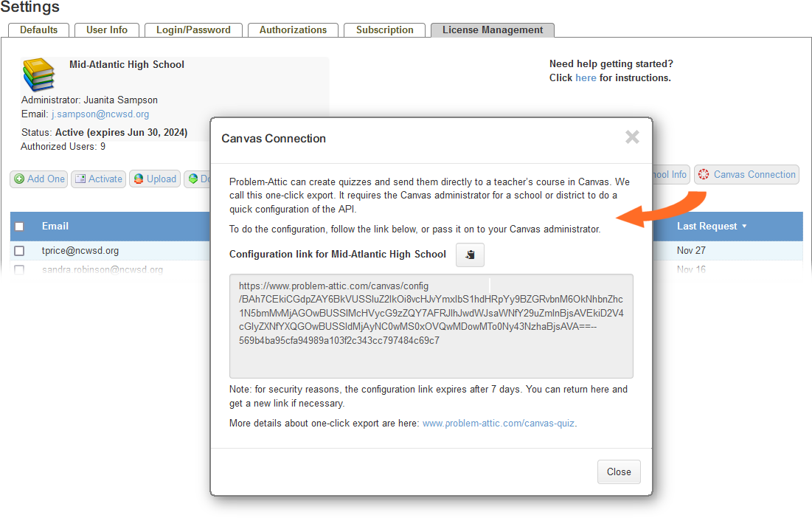Click the Upload icon

pos(138,179)
